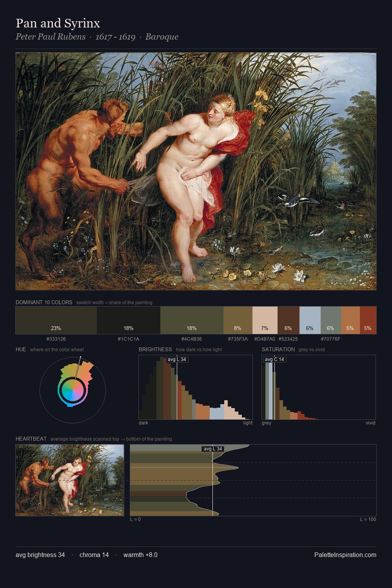Click the hex code text #1C1C1A

(129, 339)
